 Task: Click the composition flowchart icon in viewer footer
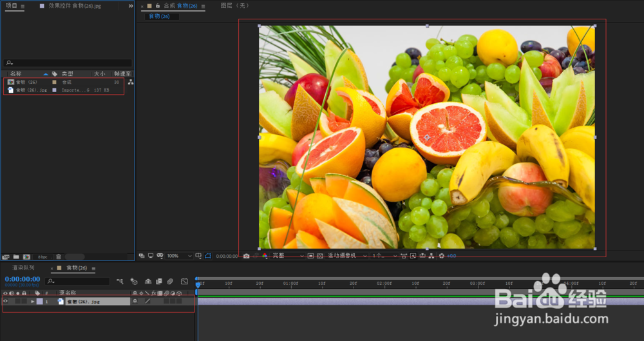click(431, 256)
